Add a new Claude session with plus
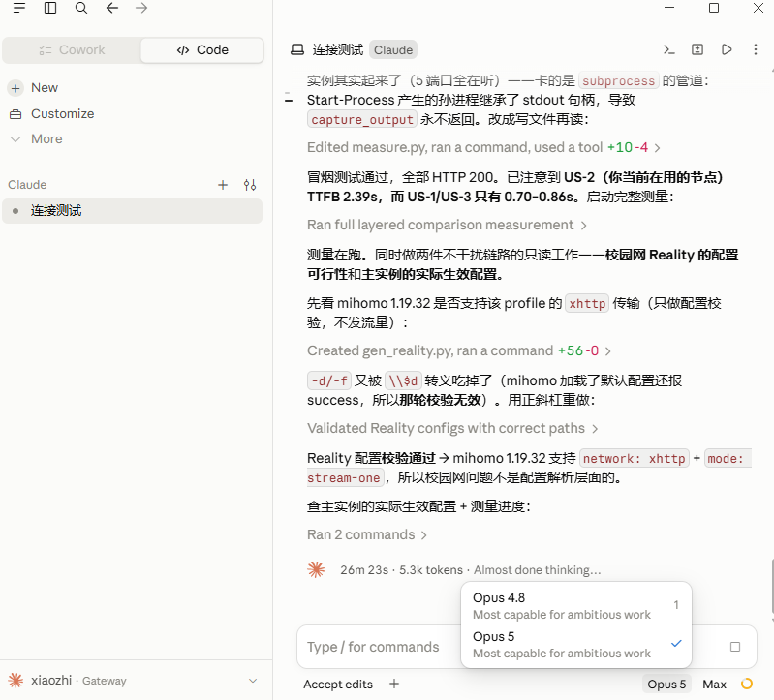Image resolution: width=774 pixels, height=700 pixels. pos(223,185)
